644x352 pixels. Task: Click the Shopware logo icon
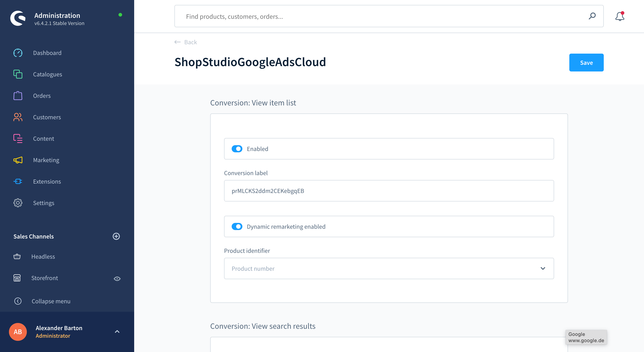coord(18,18)
